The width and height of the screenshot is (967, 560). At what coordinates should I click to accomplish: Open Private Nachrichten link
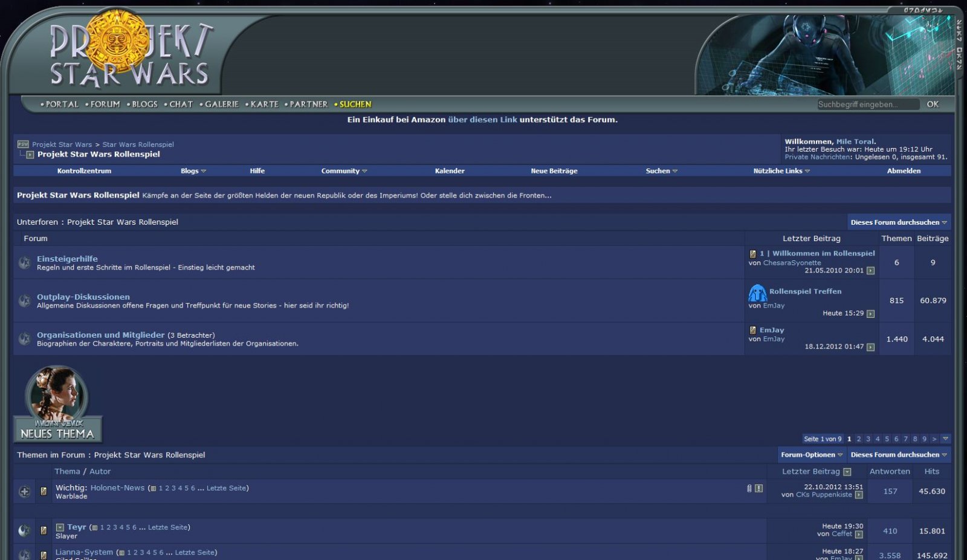click(817, 157)
